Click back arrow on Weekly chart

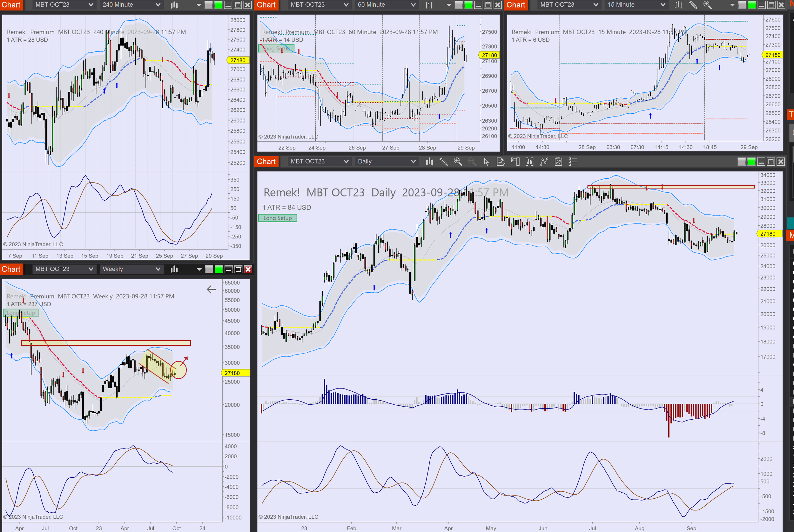click(x=211, y=289)
